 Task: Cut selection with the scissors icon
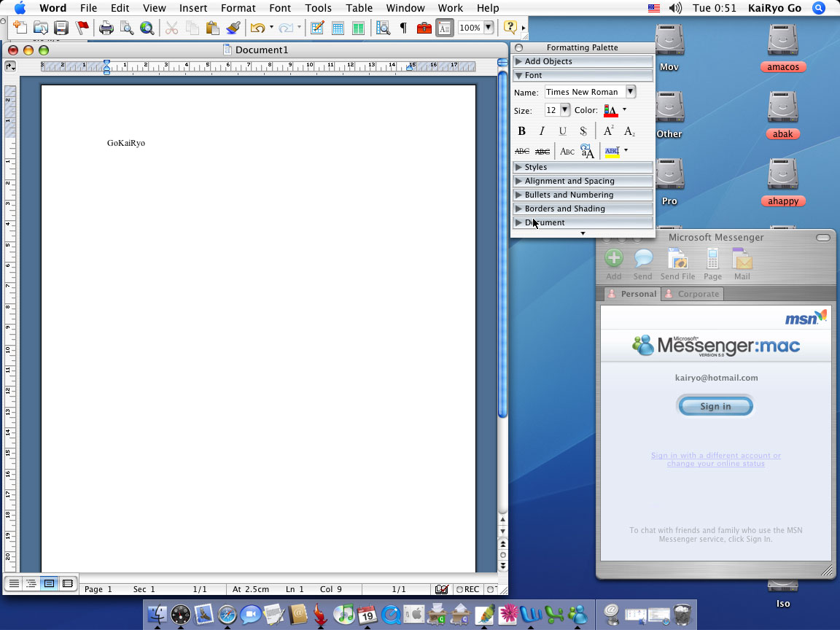pos(171,27)
